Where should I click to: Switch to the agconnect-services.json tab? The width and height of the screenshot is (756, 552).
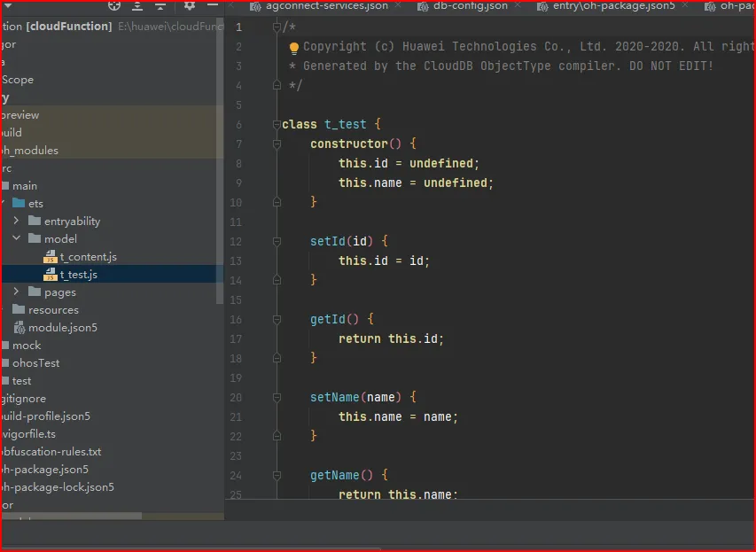[x=326, y=6]
